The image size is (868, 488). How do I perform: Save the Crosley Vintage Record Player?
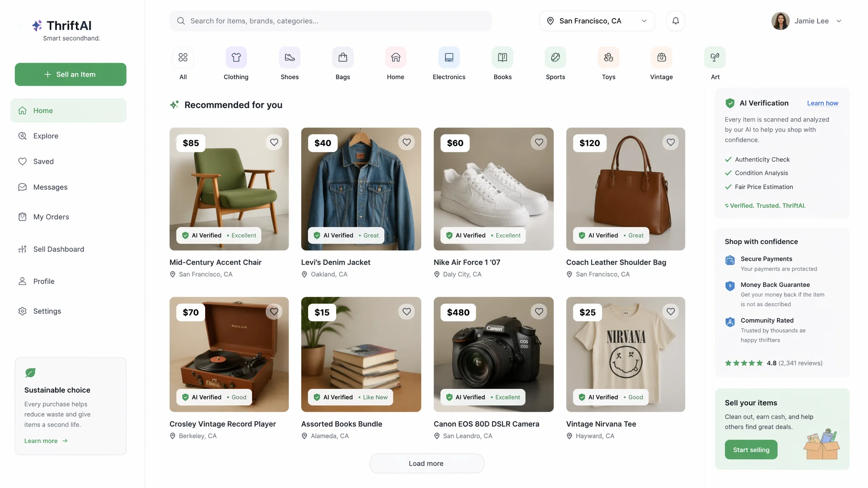[x=274, y=312]
